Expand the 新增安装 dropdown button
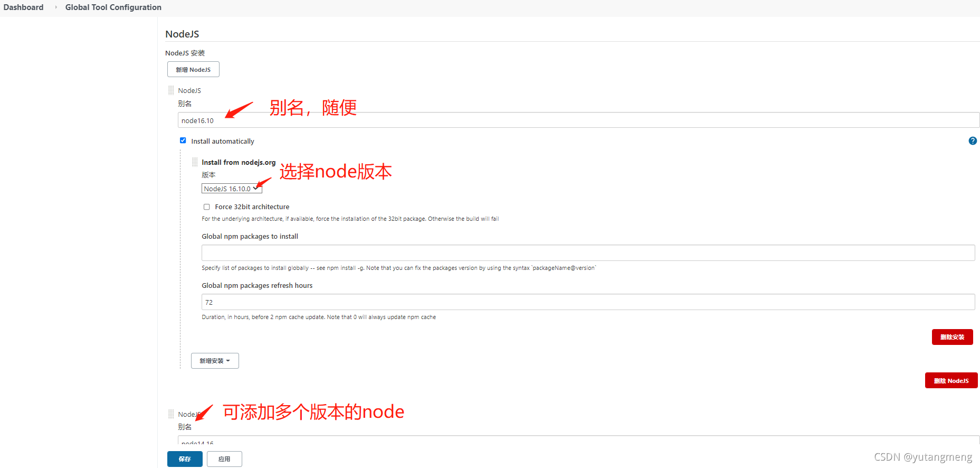This screenshot has height=468, width=980. (x=215, y=361)
